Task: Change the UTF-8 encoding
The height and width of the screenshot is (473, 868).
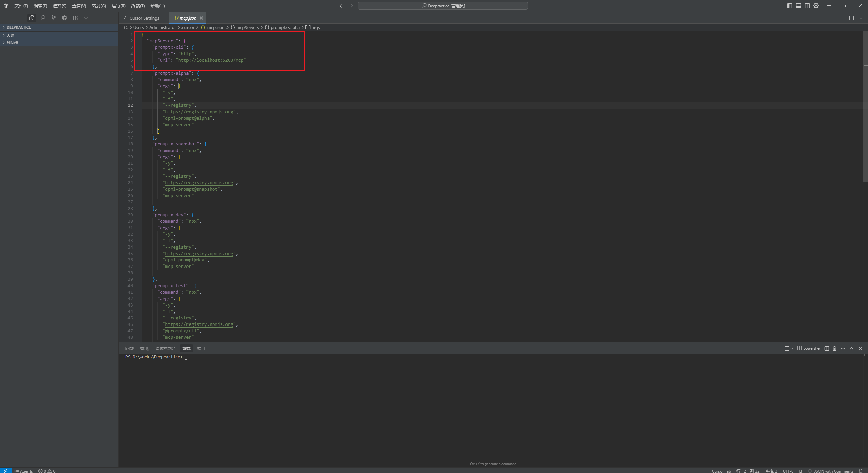Action: tap(788, 471)
